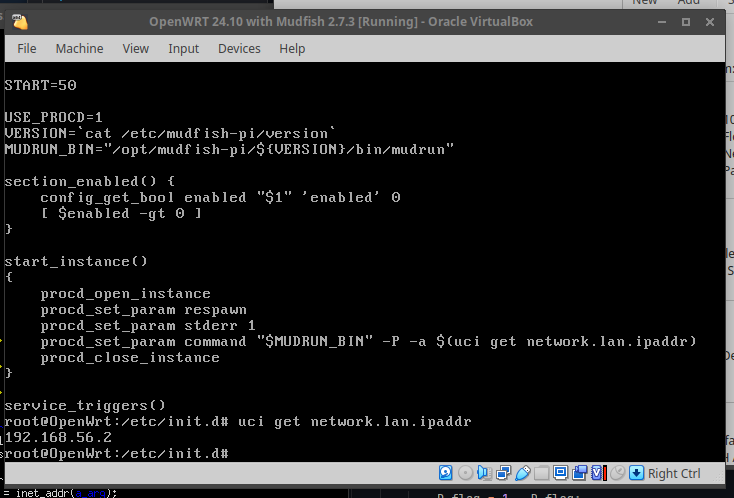Click the VirtualBox window title bar text
Screen dimensions: 734x498
341,22
